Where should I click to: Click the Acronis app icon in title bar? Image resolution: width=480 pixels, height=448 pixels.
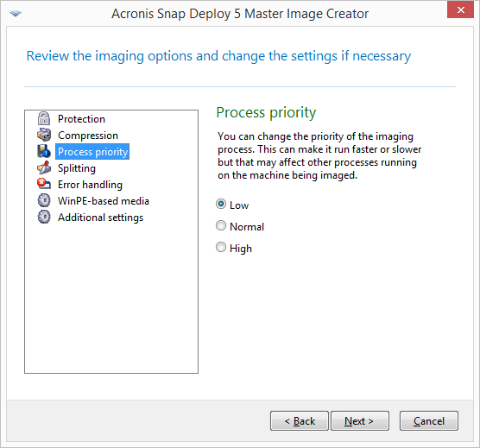tap(16, 13)
